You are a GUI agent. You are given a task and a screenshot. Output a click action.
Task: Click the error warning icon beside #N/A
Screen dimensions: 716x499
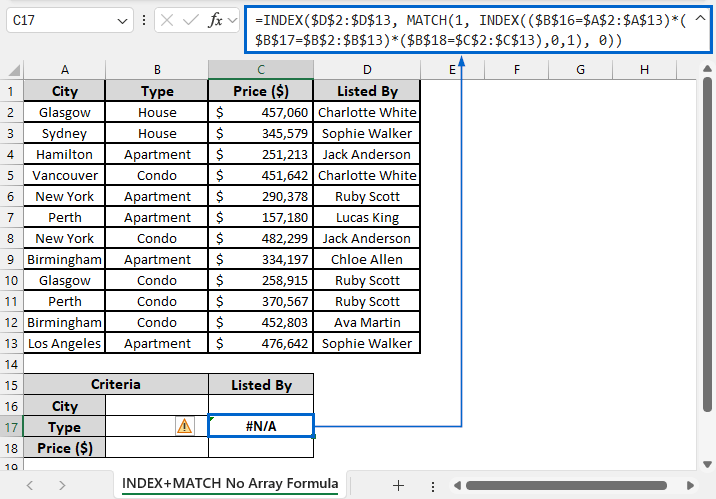(x=184, y=426)
